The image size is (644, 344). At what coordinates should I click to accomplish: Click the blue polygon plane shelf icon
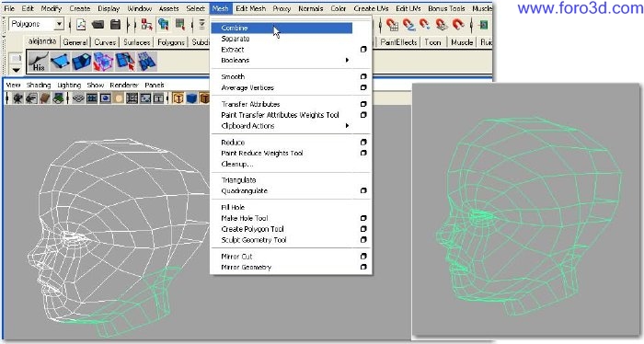[x=60, y=62]
